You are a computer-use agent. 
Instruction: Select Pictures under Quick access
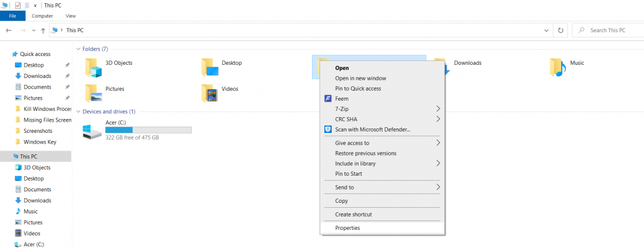(x=33, y=98)
